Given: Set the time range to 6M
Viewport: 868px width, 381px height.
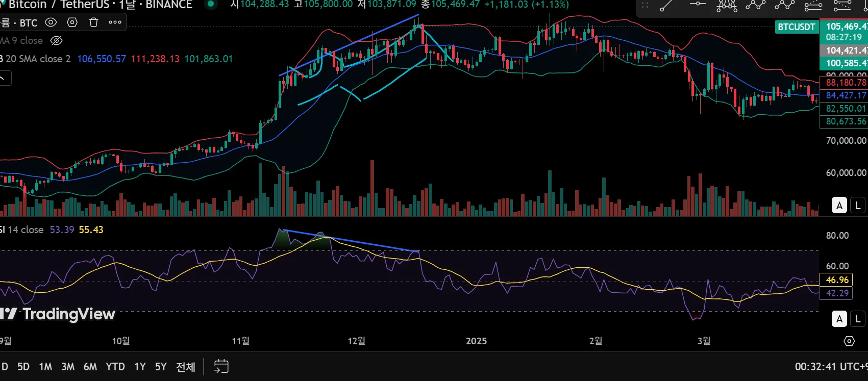Looking at the screenshot, I should pyautogui.click(x=90, y=367).
